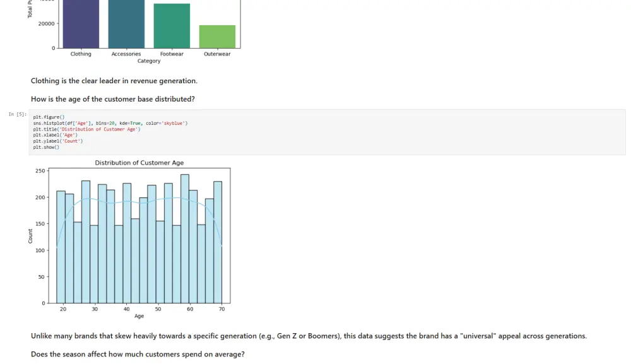Click the 'How is the age' question heading
The height and width of the screenshot is (364, 631).
113,99
